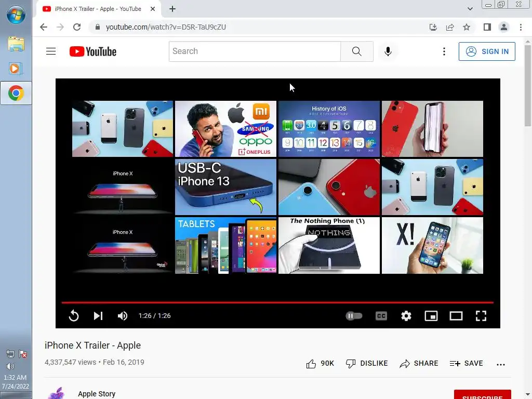Skip to the next video
Image resolution: width=532 pixels, height=399 pixels.
(98, 316)
